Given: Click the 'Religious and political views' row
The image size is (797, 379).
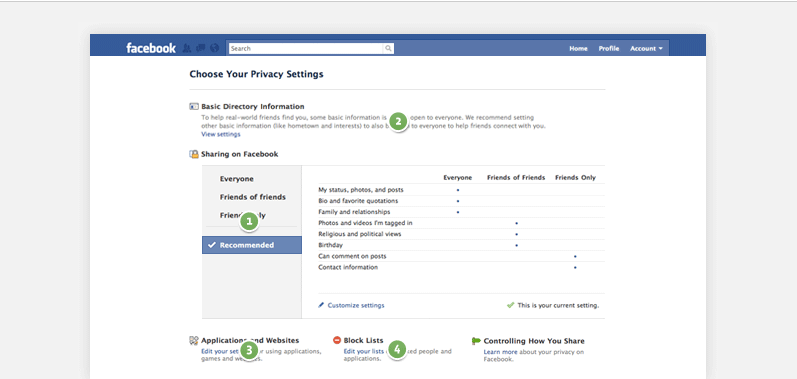Looking at the screenshot, I should (x=462, y=234).
